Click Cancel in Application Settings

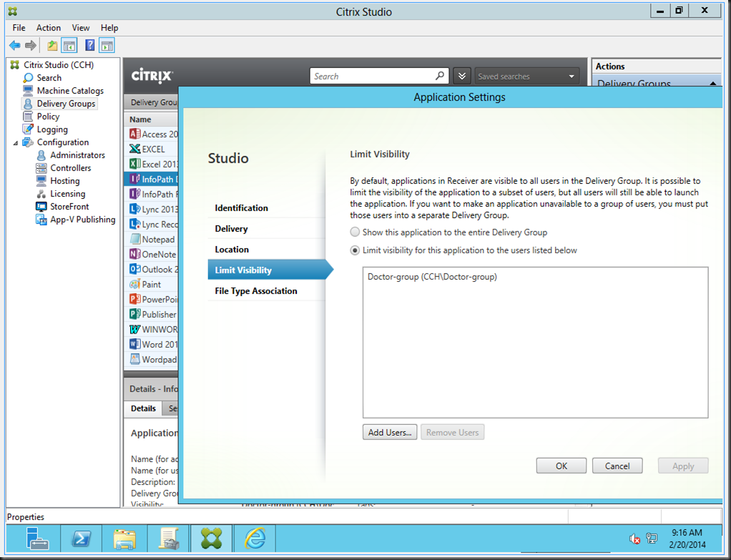pyautogui.click(x=617, y=466)
